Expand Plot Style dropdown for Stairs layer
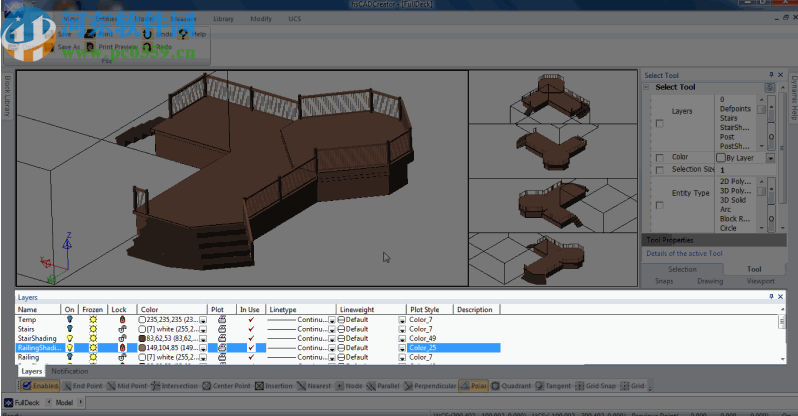 403,328
